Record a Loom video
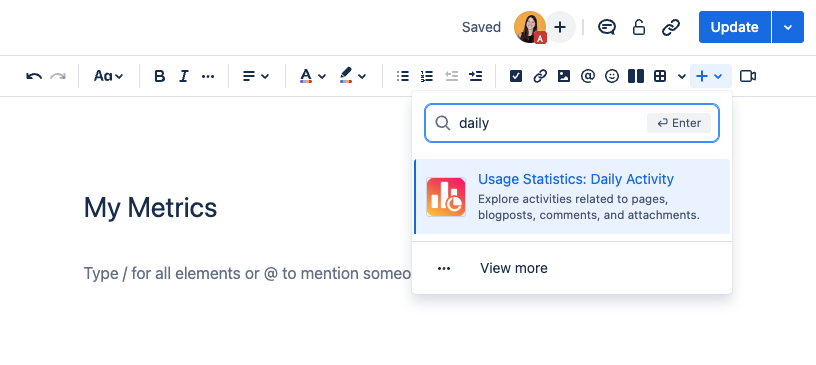 coord(748,77)
